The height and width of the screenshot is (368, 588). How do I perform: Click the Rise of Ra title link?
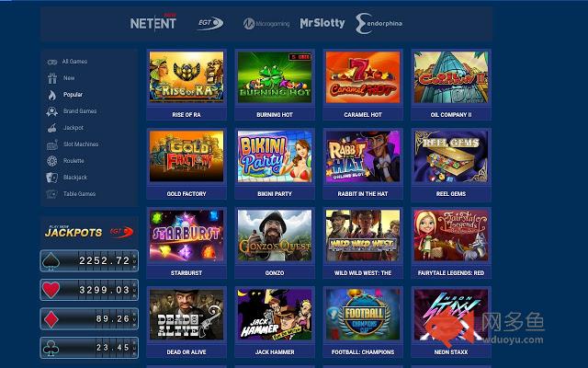point(187,114)
